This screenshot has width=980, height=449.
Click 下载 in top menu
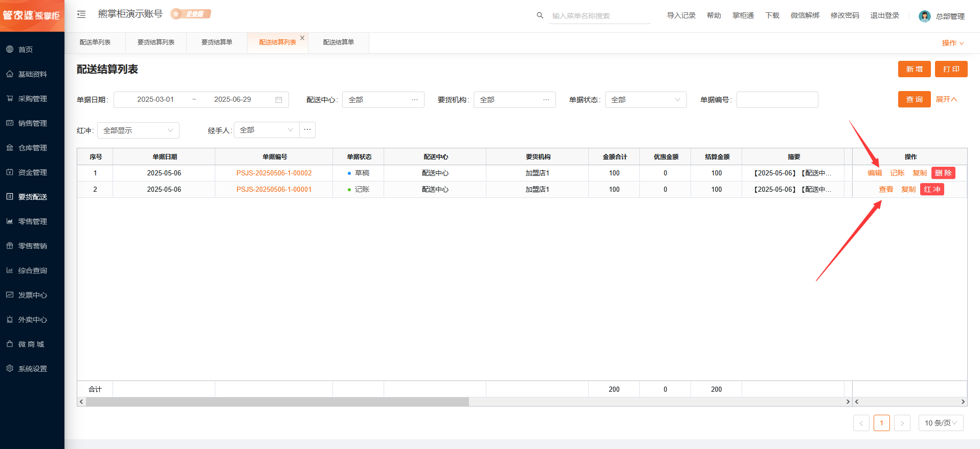pos(772,15)
